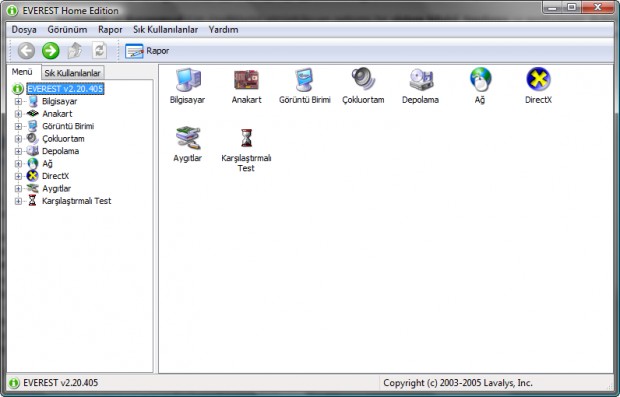Viewport: 620px width, 397px height.
Task: Expand the Anakart tree node
Action: coord(18,114)
